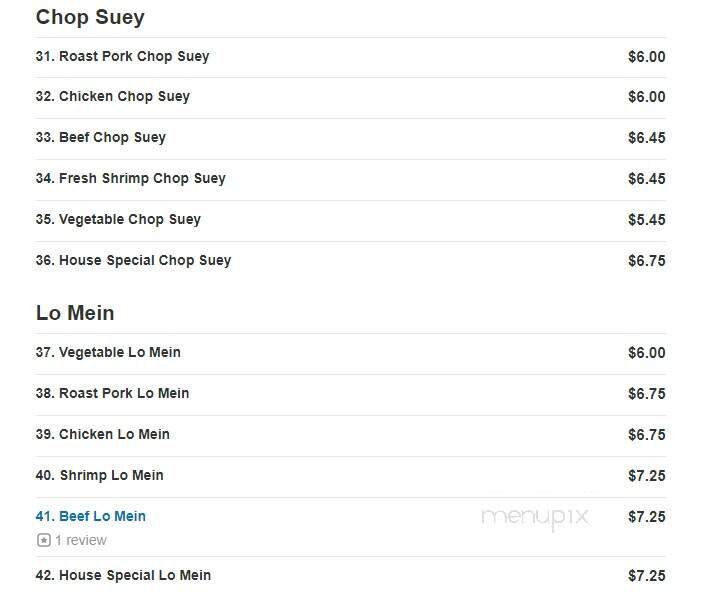The height and width of the screenshot is (599, 714).
Task: Open the Beef Lo Mein link
Action: 91,516
